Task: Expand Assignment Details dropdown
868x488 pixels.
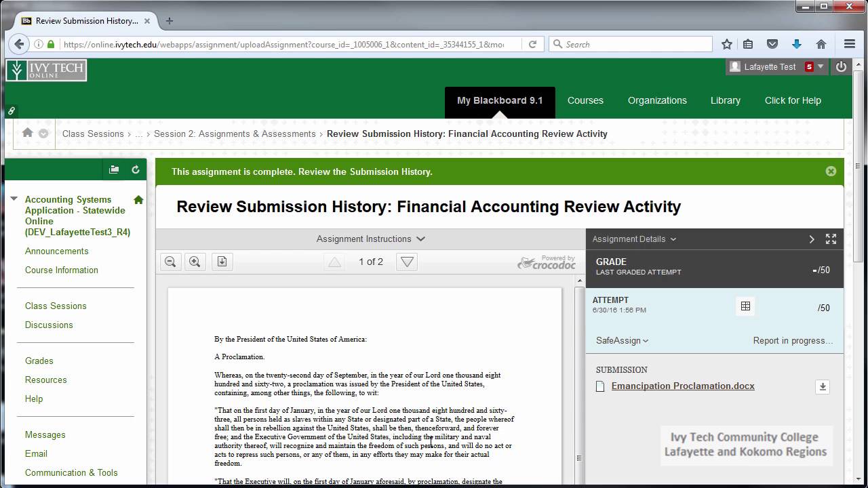Action: [634, 239]
